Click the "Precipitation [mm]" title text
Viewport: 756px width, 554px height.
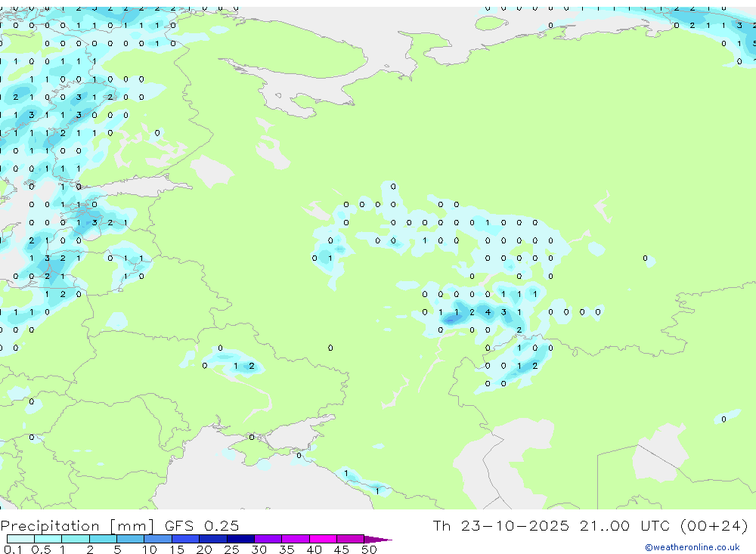coord(77,526)
